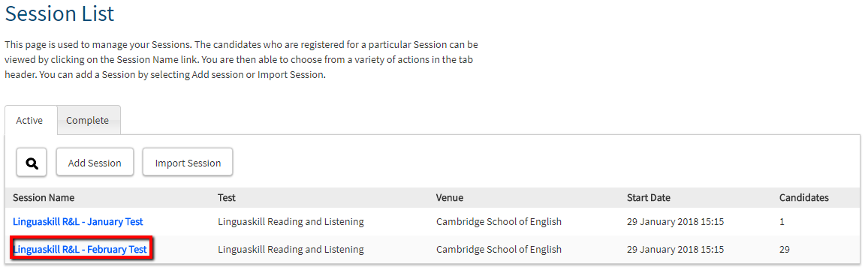Click the Import Session button
Viewport: 868px width, 273px height.
[188, 162]
